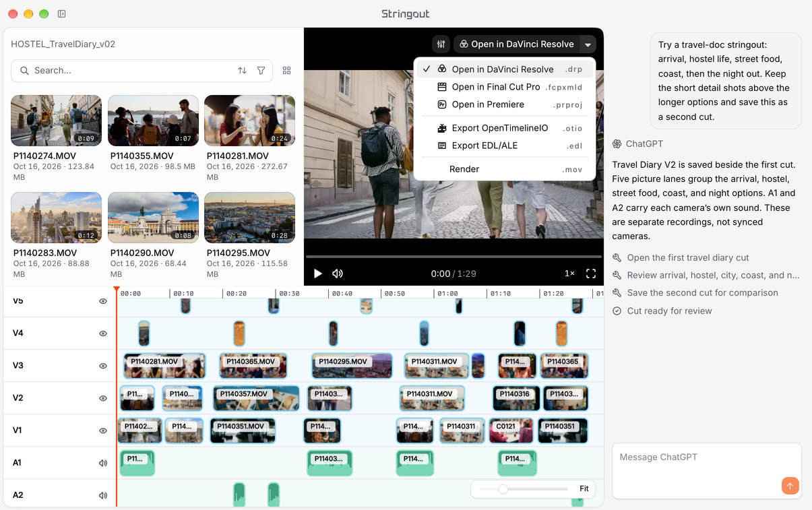Image resolution: width=812 pixels, height=510 pixels.
Task: Adjust the timeline zoom slider
Action: click(x=503, y=489)
